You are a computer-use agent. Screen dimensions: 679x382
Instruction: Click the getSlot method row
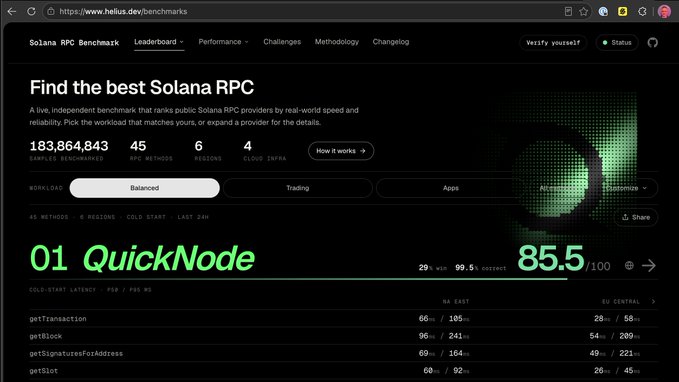pos(343,371)
